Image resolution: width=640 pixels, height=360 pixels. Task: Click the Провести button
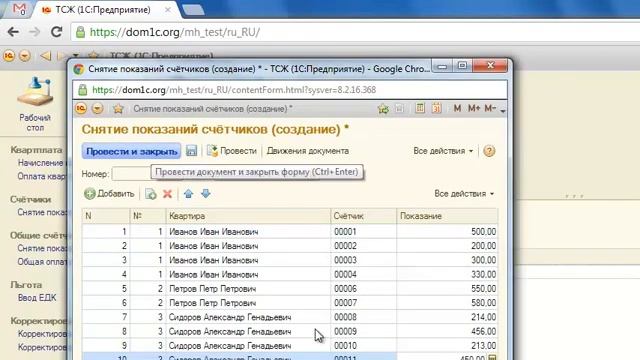[x=232, y=151]
